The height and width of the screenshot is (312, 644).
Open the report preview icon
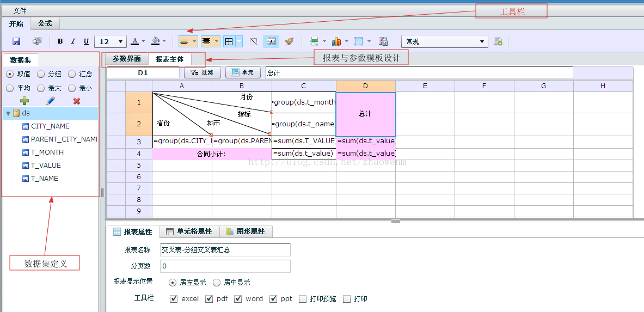click(x=38, y=41)
